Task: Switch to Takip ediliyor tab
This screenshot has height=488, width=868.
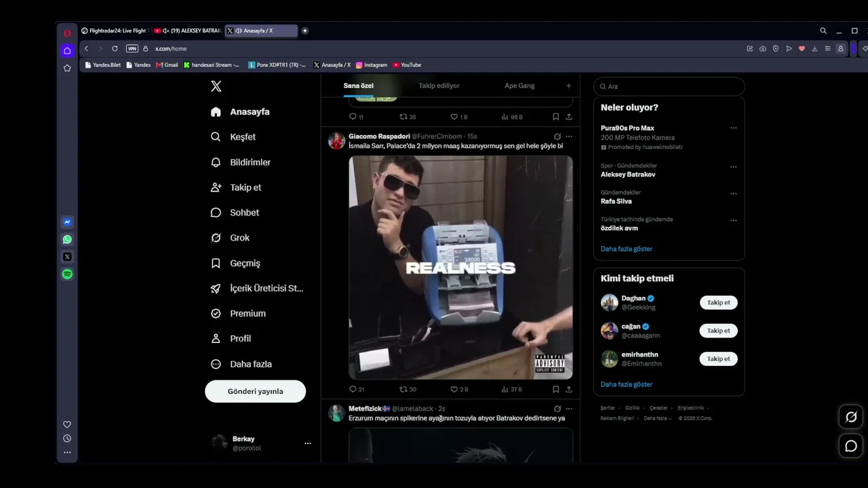Action: [439, 86]
